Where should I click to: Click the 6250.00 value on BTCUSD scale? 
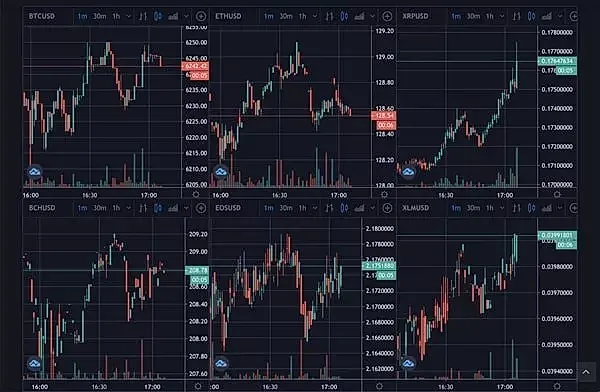[x=196, y=42]
